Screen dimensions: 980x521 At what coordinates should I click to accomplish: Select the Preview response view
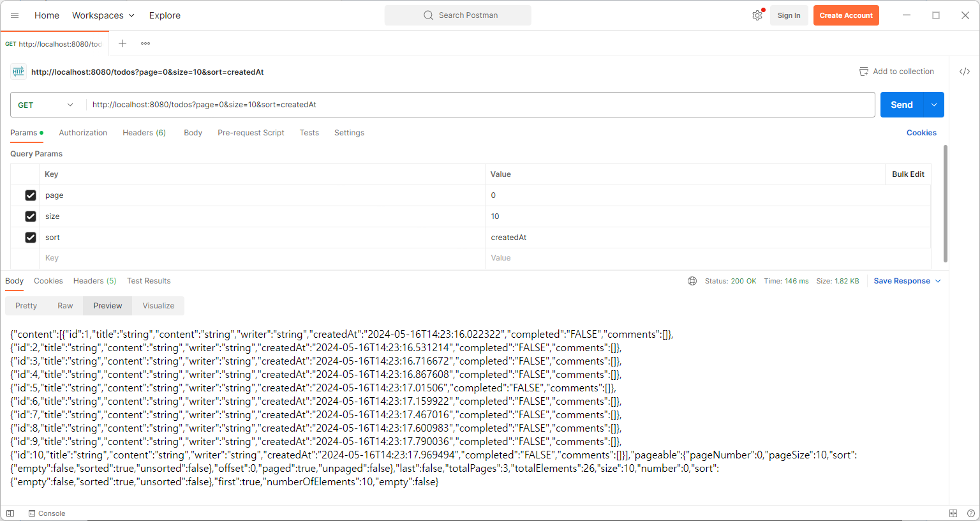click(x=108, y=306)
